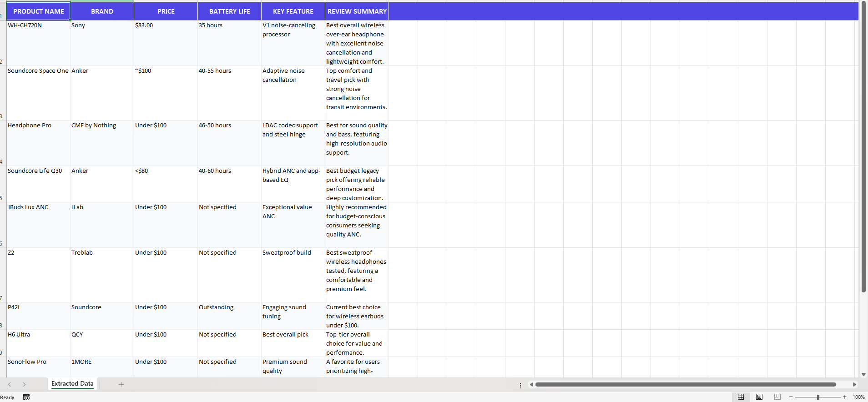Select the SonoFlow Pro cell
The width and height of the screenshot is (868, 402).
39,367
